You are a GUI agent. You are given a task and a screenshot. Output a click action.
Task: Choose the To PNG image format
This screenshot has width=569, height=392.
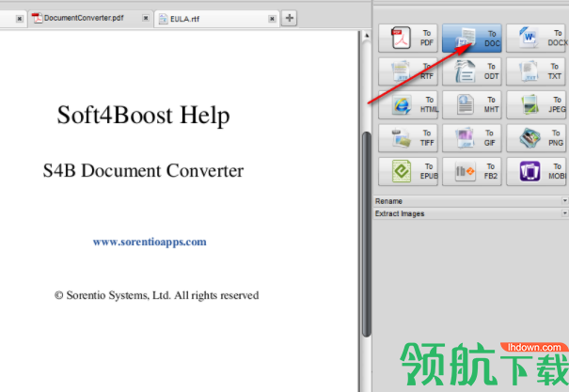pyautogui.click(x=537, y=138)
